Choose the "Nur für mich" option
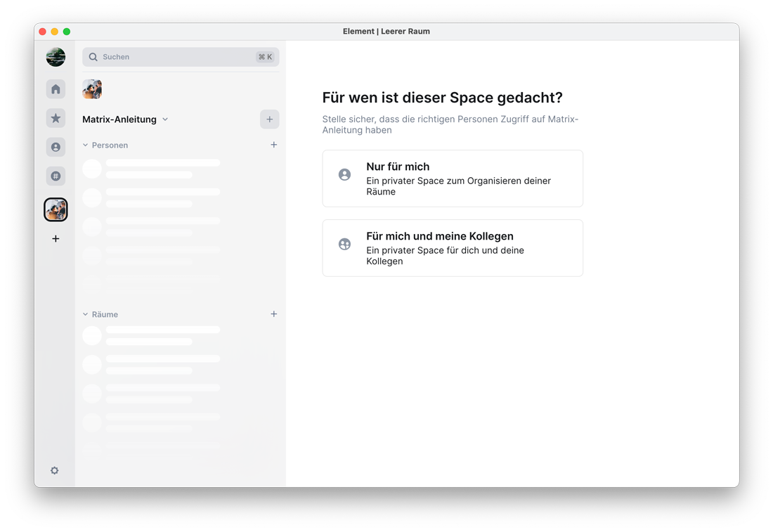The width and height of the screenshot is (773, 532). pos(453,179)
